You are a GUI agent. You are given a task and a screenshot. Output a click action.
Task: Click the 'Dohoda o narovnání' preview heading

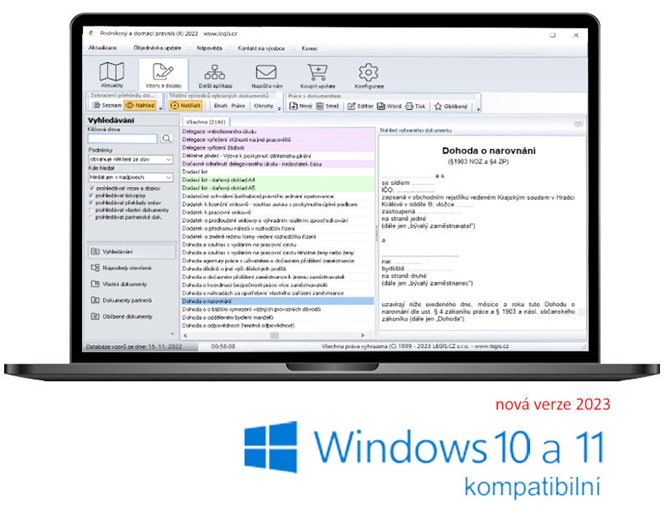coord(489,150)
